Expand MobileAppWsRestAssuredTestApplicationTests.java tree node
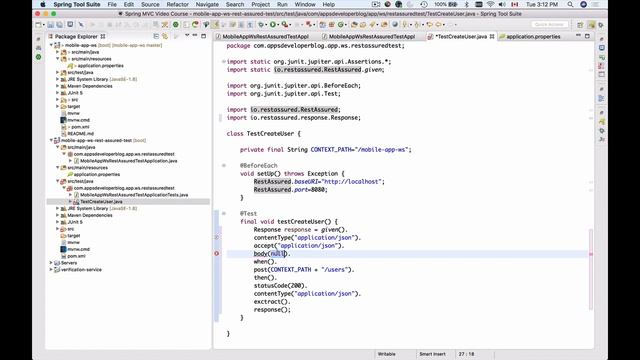This screenshot has height=360, width=640. (71, 195)
